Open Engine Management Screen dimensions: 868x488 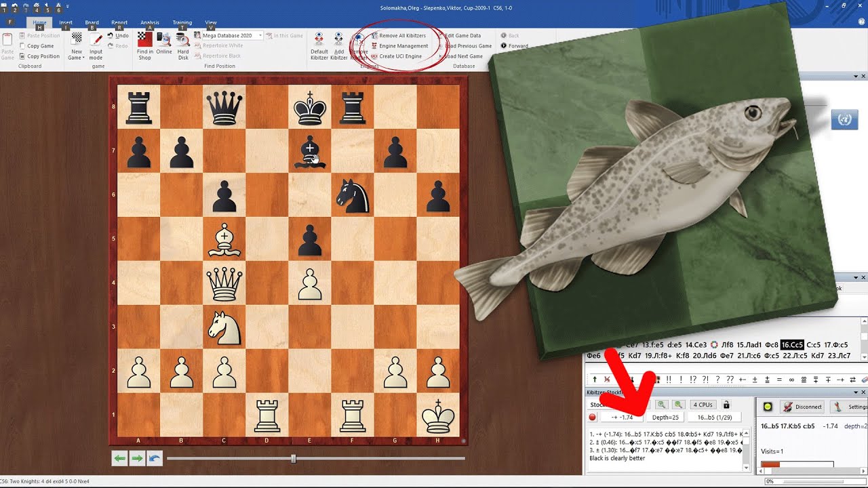tap(399, 46)
